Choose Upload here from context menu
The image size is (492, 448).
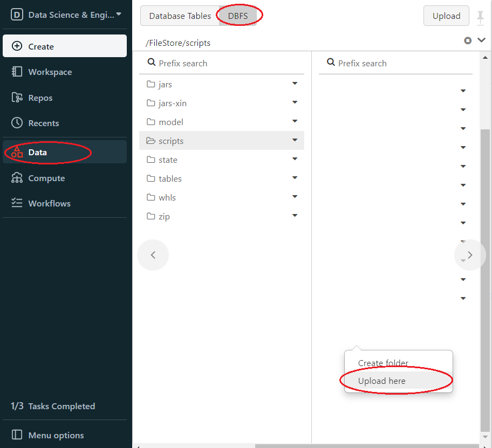(382, 381)
